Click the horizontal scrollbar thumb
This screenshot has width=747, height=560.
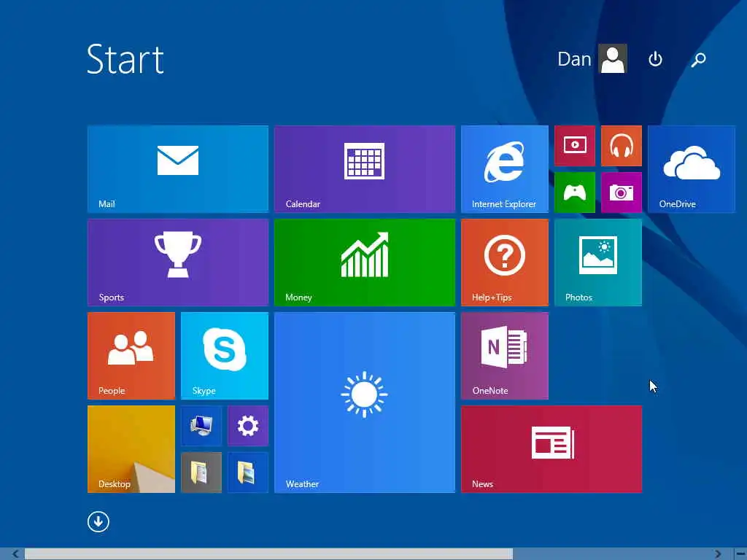pos(268,554)
